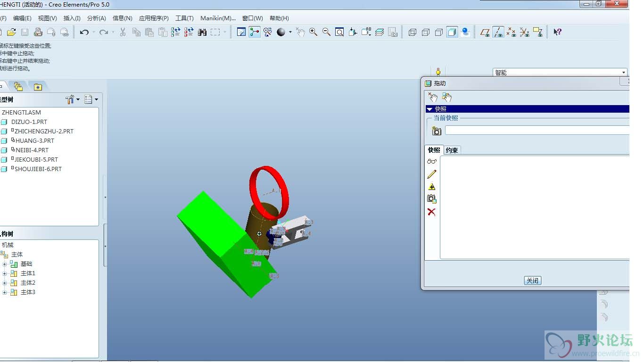Click the Undo arrow icon

coord(84,32)
